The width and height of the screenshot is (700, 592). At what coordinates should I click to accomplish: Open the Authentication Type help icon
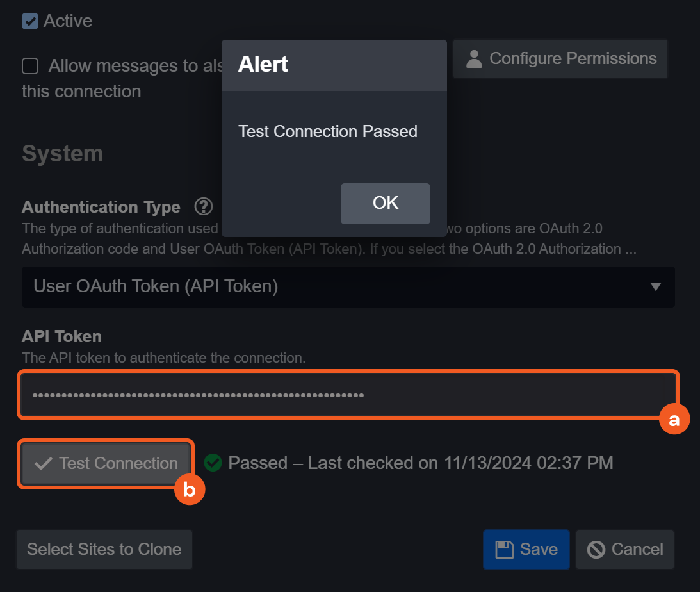click(204, 207)
